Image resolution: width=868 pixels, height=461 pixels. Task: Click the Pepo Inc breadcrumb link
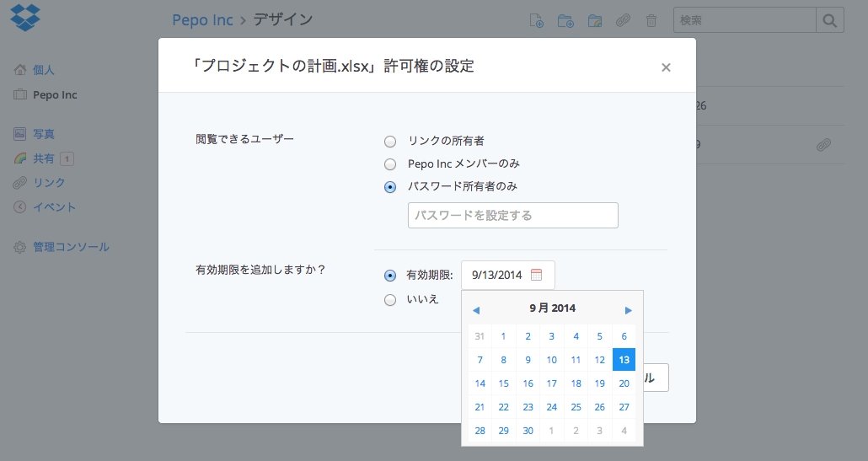coord(202,20)
